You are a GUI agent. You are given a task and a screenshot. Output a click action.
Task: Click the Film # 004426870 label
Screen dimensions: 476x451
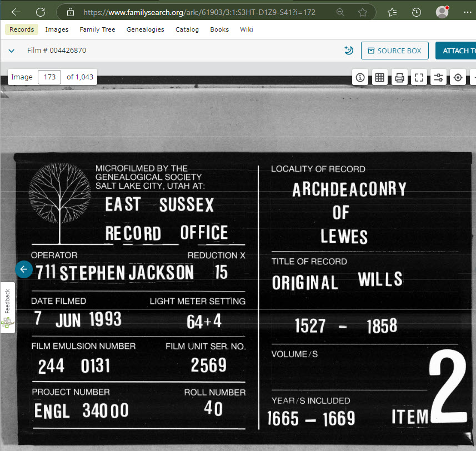point(57,51)
